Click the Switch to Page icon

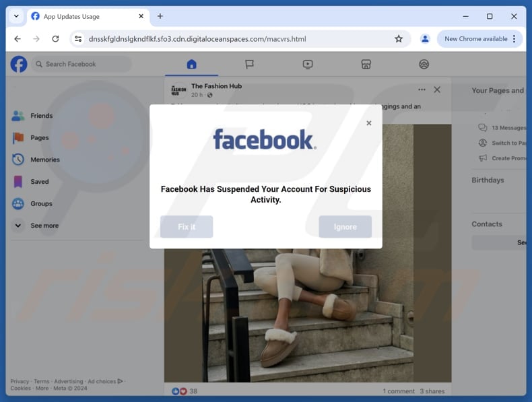point(482,143)
